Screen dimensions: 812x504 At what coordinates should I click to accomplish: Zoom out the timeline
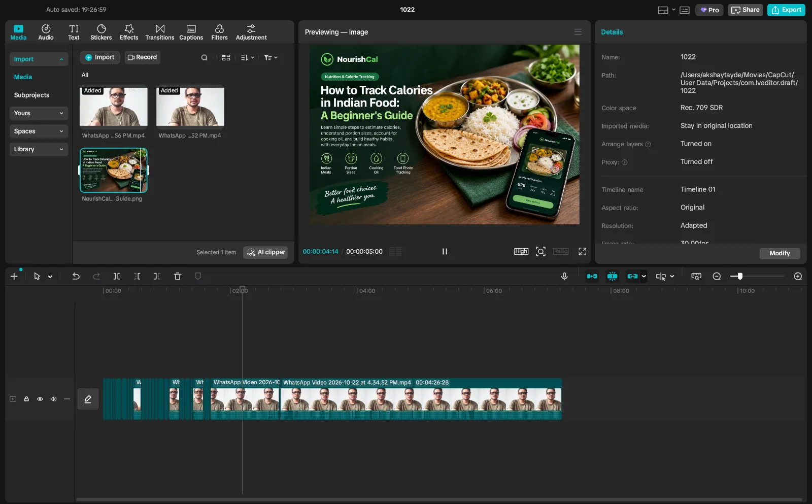[717, 276]
